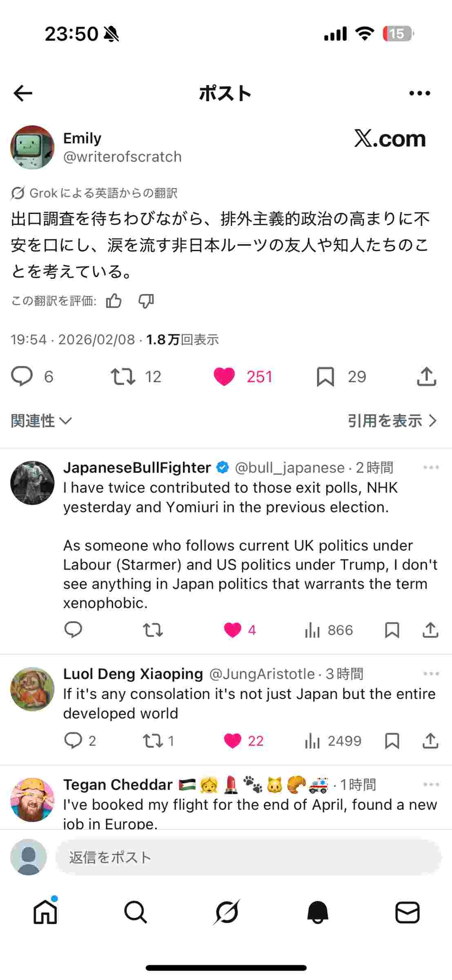Viewport: 452px width, 980px height.
Task: Tap the reply bubble on Emily's post
Action: click(22, 376)
